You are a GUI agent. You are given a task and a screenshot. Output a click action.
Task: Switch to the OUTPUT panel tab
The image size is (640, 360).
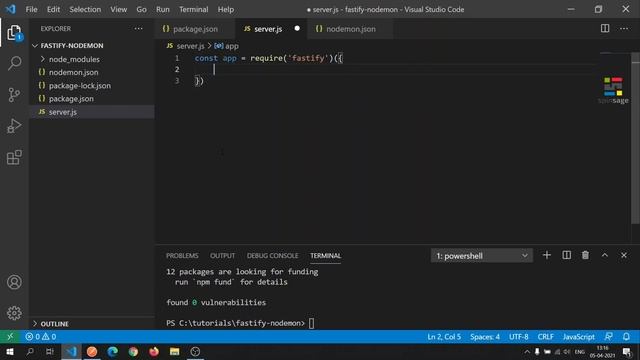click(222, 256)
